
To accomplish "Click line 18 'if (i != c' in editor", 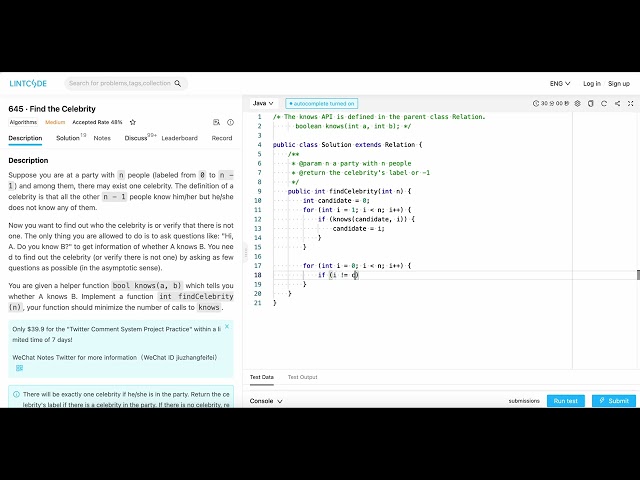I will click(338, 275).
